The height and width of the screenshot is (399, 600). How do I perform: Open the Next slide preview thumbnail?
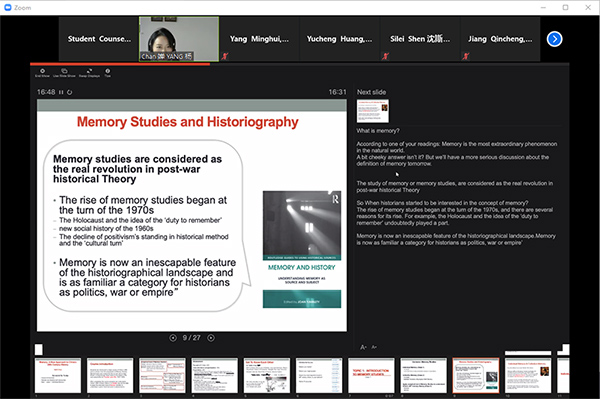point(373,111)
